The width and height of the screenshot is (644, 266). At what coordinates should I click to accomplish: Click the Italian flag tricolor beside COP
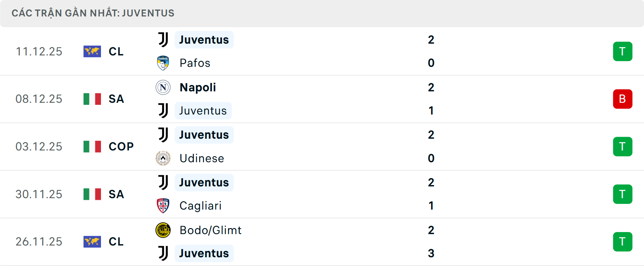(92, 146)
